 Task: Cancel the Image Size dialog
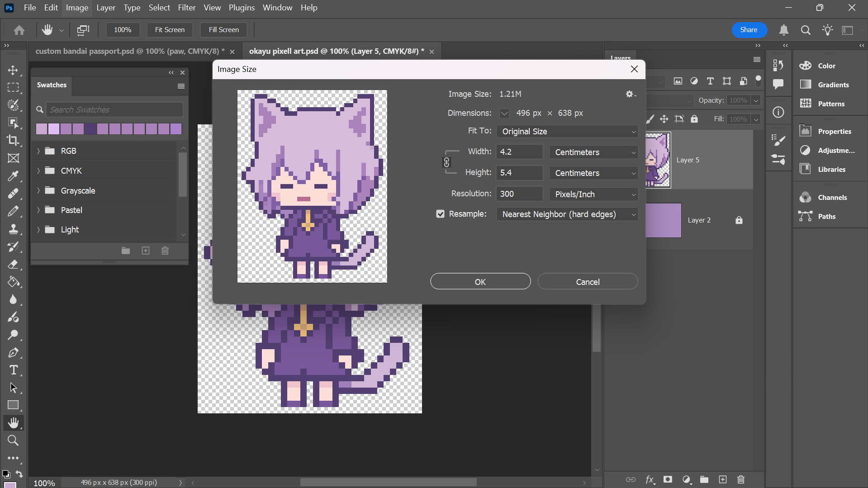(x=588, y=281)
